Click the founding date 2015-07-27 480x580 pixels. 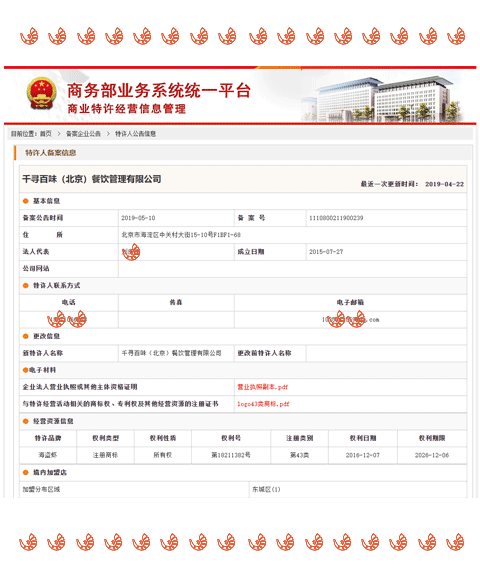pos(326,252)
